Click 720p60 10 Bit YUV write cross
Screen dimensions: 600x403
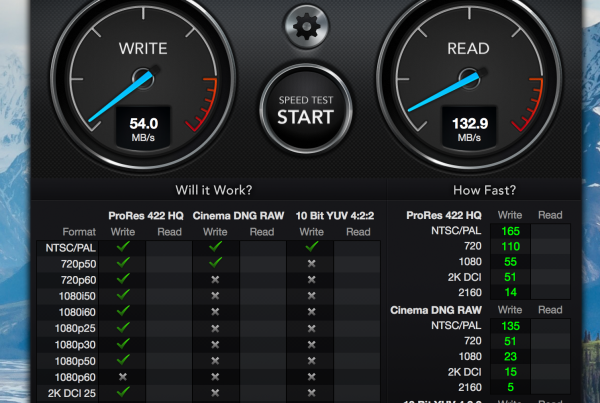311,280
